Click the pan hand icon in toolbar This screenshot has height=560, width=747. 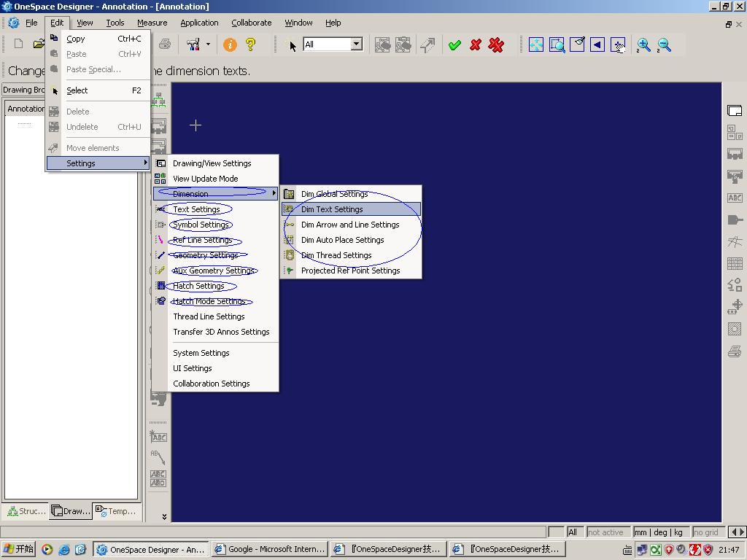pos(618,44)
